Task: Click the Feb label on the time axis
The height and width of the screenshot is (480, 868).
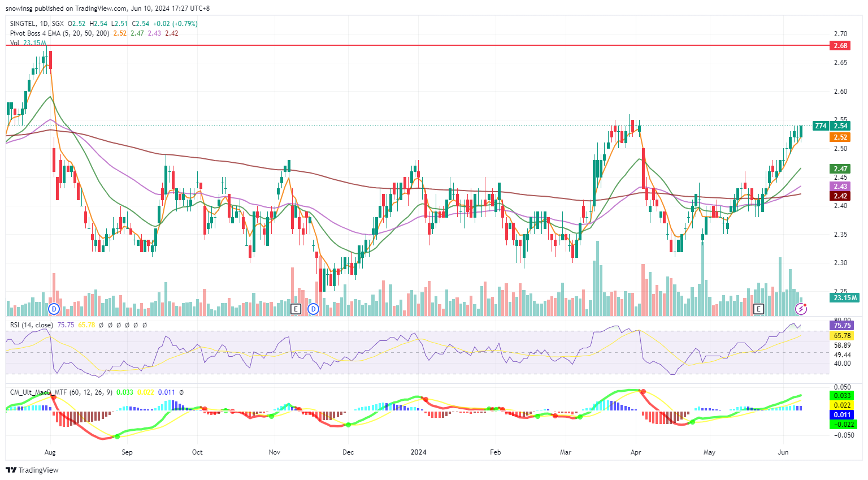Action: [496, 452]
